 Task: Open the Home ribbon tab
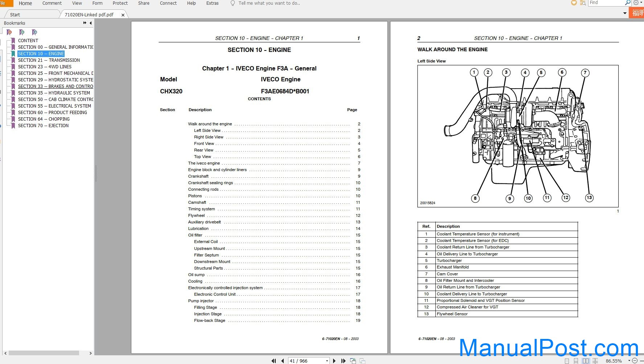point(25,3)
